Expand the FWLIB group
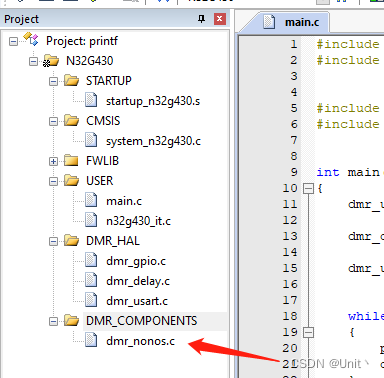Screen dimensions: 384x378 (x=53, y=162)
